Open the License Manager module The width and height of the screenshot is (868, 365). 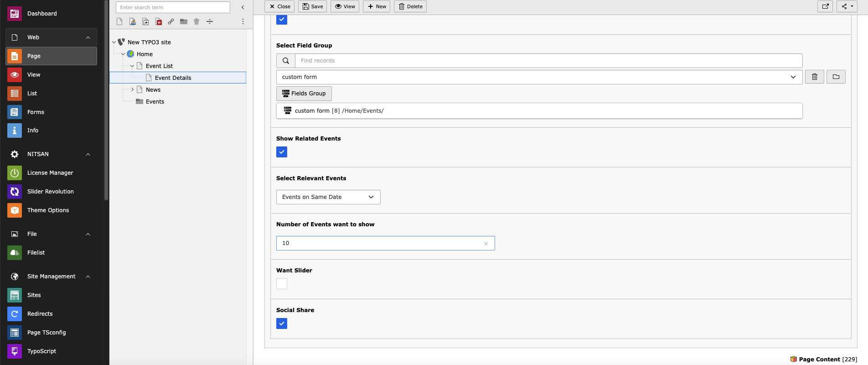click(51, 173)
